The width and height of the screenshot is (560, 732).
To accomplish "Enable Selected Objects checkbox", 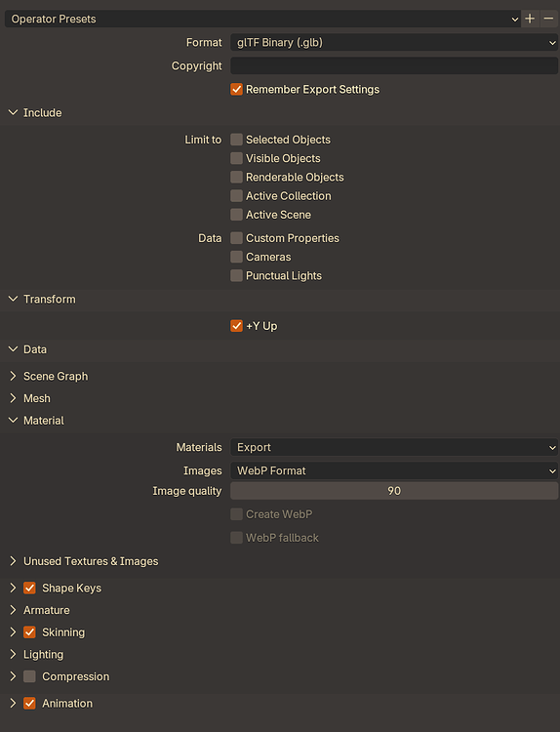I will click(x=237, y=140).
